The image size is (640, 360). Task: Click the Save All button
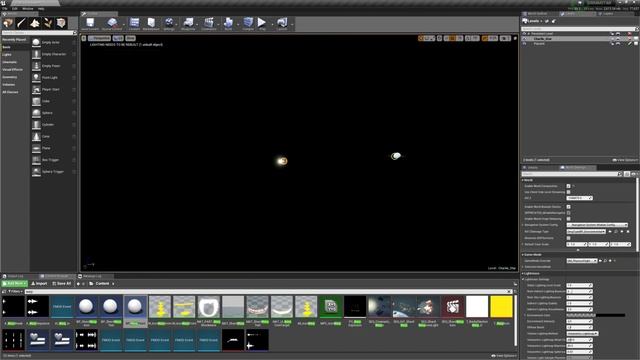click(62, 284)
